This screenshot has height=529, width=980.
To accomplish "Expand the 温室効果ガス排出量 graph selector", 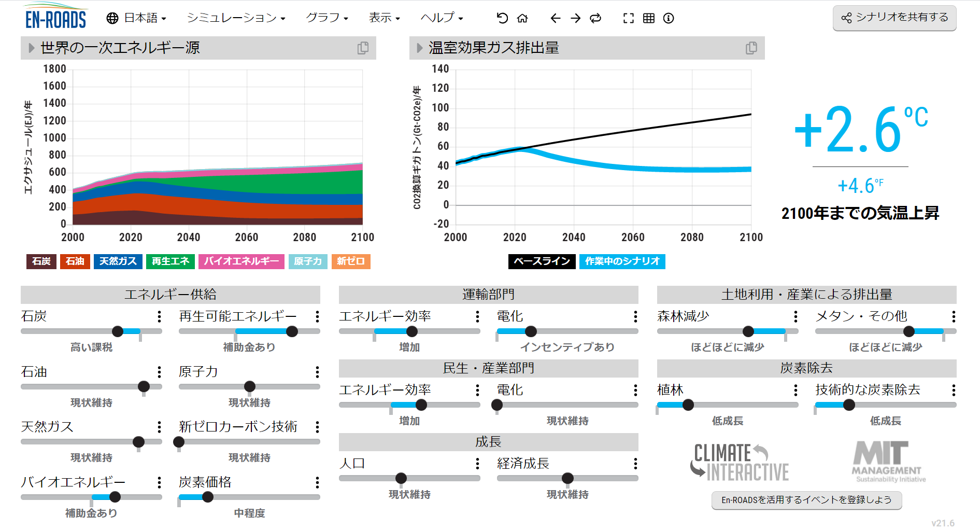I will tap(420, 48).
